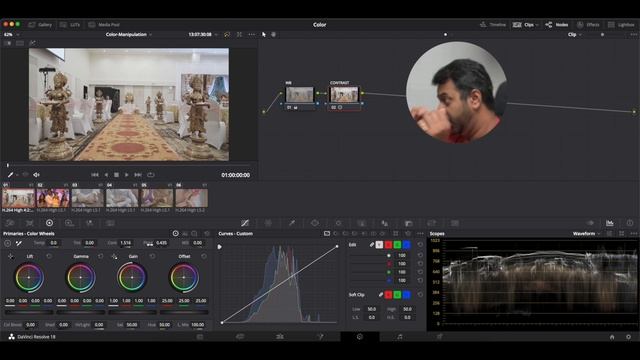Viewport: 640px width, 360px height.
Task: Open the viewer zoom 62% dropdown
Action: point(11,35)
